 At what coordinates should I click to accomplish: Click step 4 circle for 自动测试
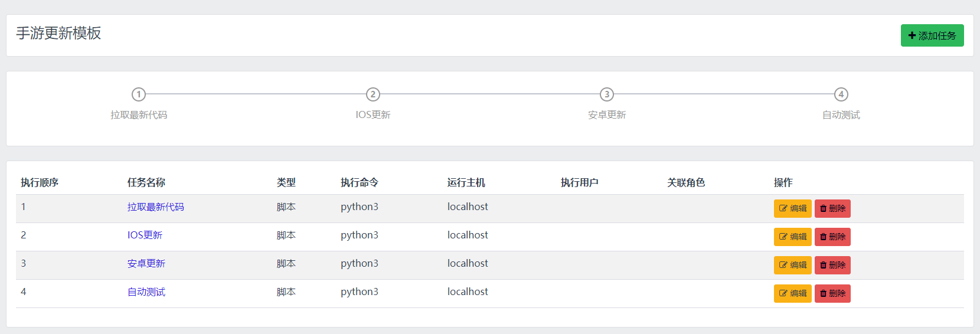click(841, 94)
